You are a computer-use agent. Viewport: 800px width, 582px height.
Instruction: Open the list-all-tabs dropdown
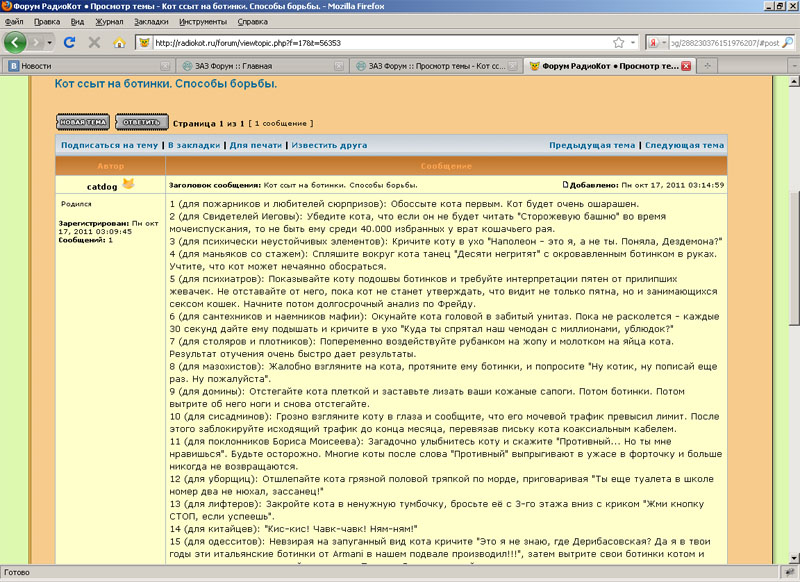point(794,66)
